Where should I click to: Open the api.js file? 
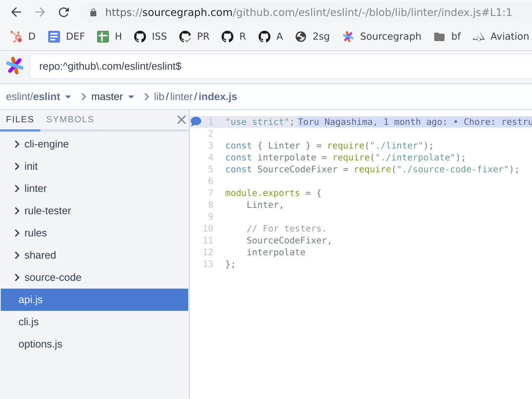pos(94,300)
